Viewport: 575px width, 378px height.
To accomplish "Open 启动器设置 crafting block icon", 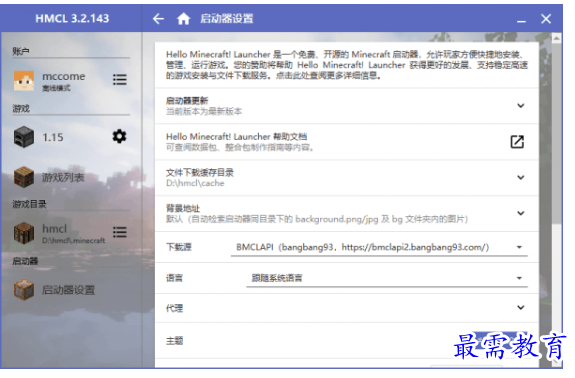I will tap(24, 290).
